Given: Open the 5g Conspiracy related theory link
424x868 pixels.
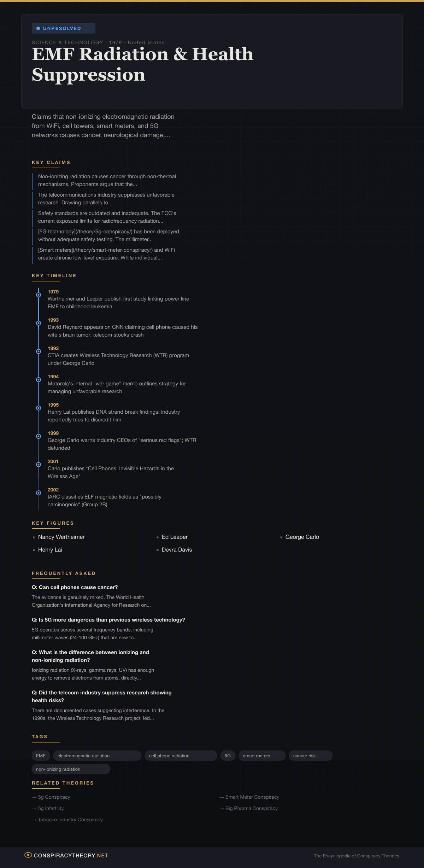Looking at the screenshot, I should 54,797.
